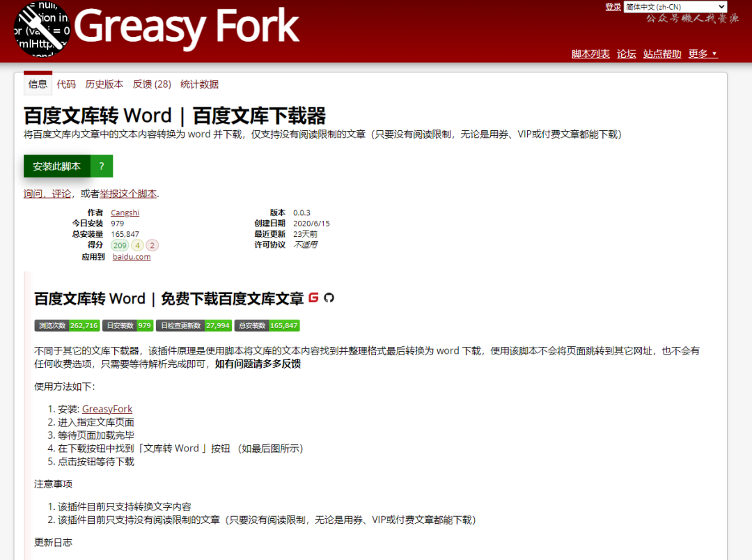Click the last updated value 23天前

[x=305, y=234]
